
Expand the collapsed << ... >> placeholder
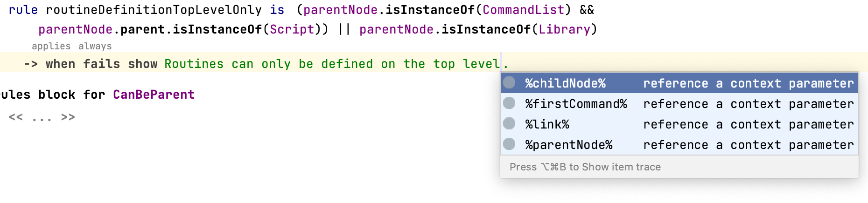click(42, 117)
